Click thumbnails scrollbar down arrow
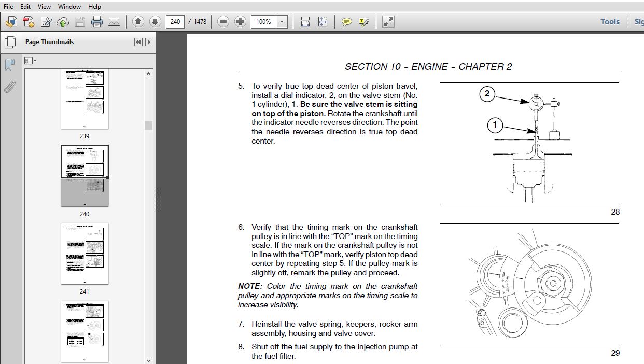Screen dimensions: 644x364 [149, 360]
